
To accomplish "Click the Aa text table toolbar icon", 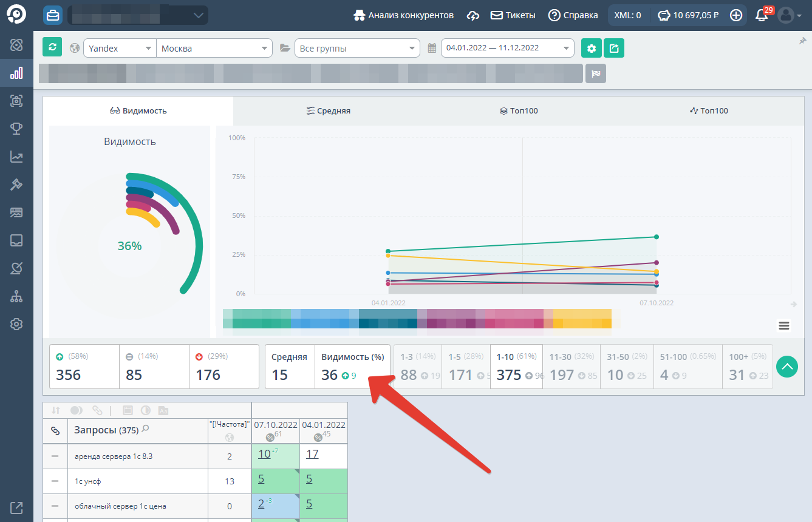I will tap(163, 410).
